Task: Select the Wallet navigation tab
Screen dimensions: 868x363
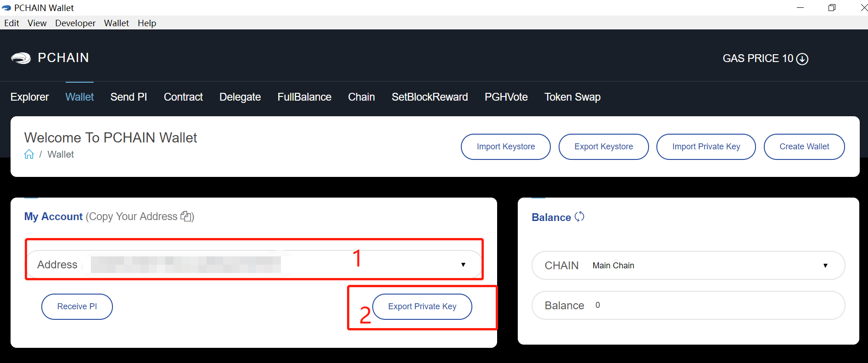Action: coord(79,97)
